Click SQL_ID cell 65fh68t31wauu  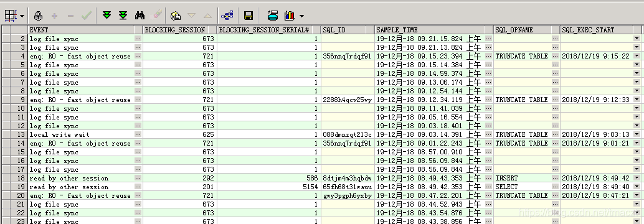pos(348,187)
